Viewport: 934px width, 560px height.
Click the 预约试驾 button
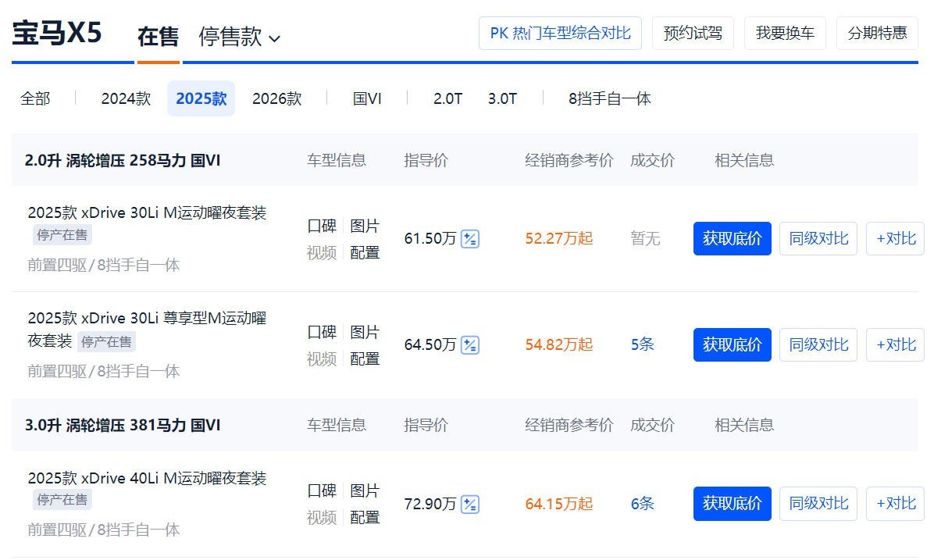click(x=693, y=34)
